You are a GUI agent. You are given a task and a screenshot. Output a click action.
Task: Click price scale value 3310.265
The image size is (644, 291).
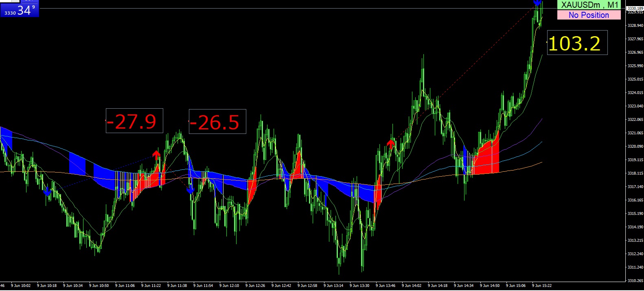pyautogui.click(x=635, y=281)
